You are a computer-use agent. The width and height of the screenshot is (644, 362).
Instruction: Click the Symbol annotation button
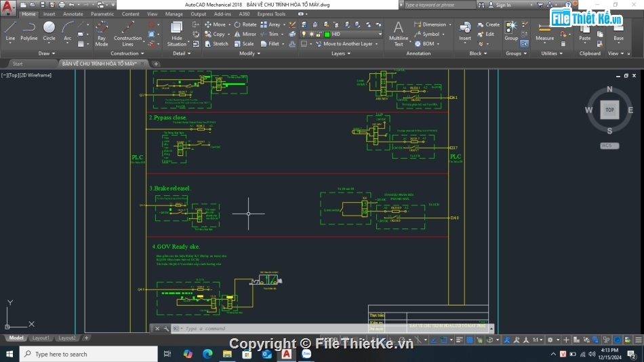pos(427,34)
